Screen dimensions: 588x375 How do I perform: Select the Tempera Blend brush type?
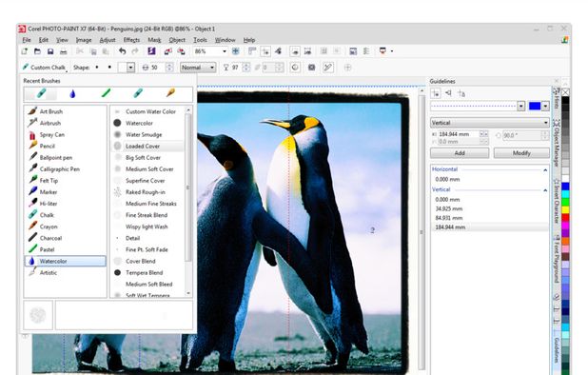pyautogui.click(x=148, y=272)
